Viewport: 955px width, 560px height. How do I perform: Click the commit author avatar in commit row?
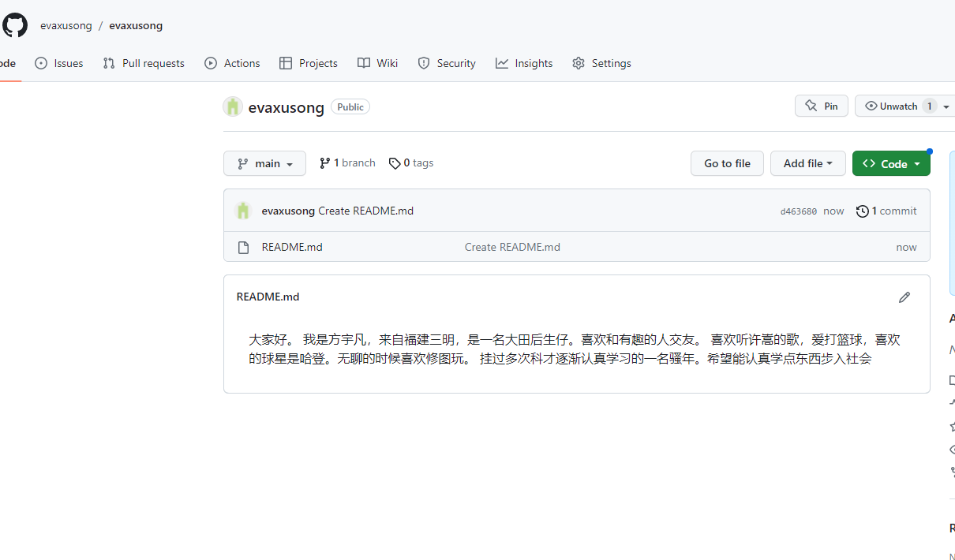point(243,211)
